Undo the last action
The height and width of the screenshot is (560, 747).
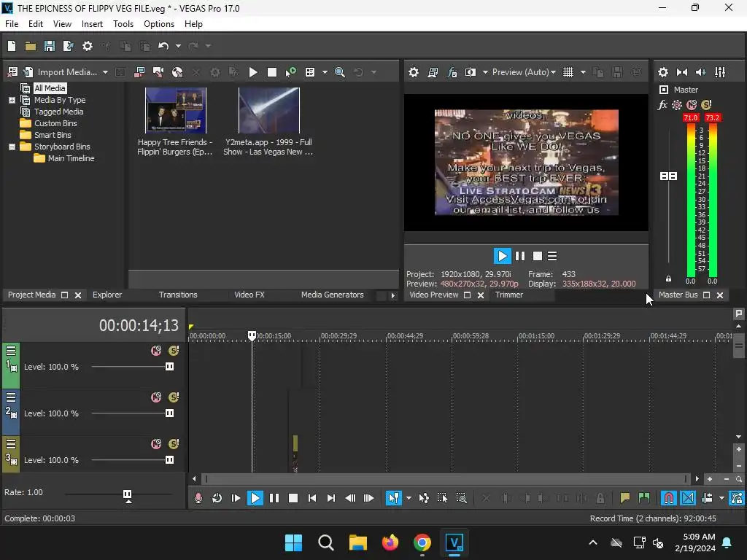click(163, 46)
